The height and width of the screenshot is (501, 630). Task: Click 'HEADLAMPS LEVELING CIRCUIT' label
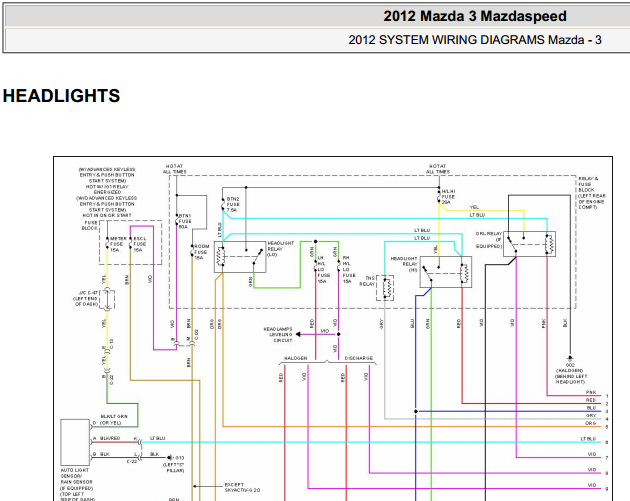(x=278, y=335)
